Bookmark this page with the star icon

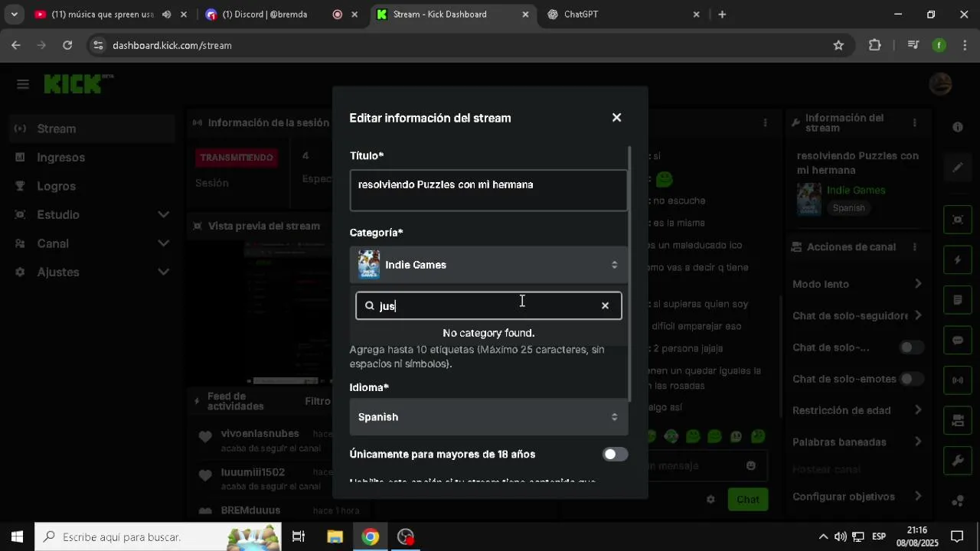838,45
